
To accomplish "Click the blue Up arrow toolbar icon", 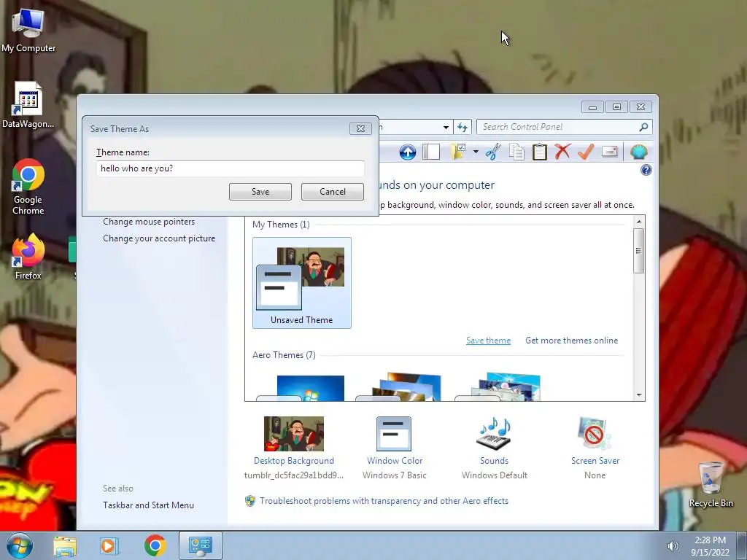I will point(407,152).
